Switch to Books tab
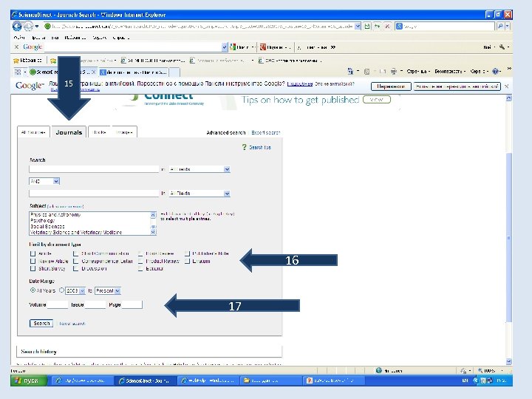Image resolution: width=532 pixels, height=399 pixels. [x=100, y=132]
